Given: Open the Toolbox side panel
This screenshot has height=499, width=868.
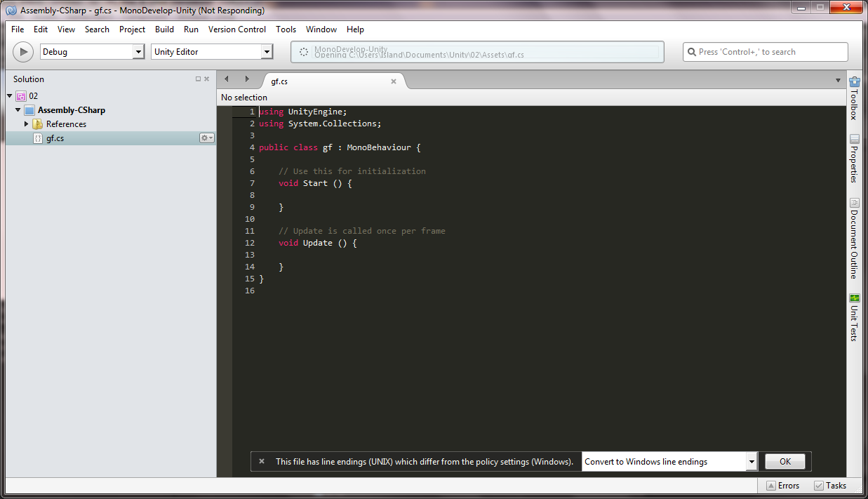Looking at the screenshot, I should click(854, 99).
